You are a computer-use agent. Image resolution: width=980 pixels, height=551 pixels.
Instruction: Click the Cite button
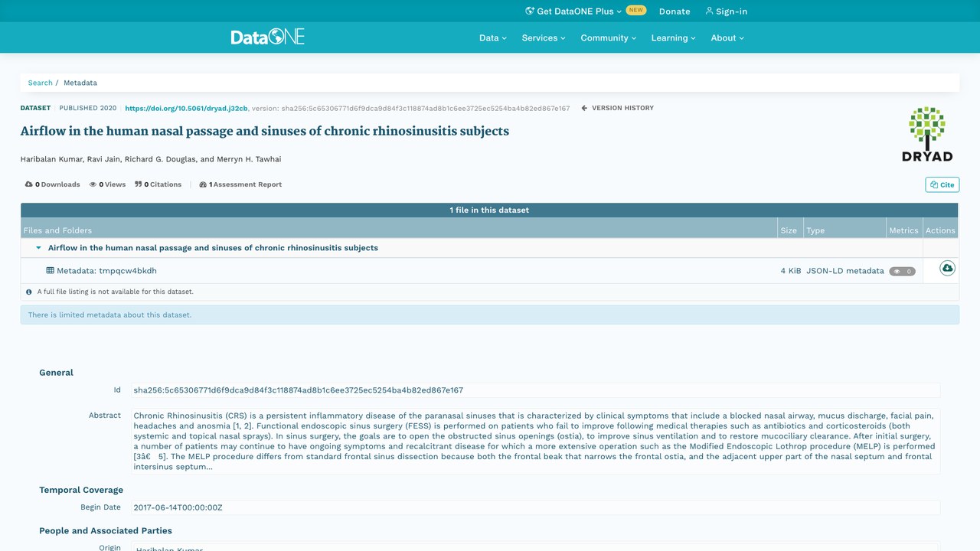[942, 184]
